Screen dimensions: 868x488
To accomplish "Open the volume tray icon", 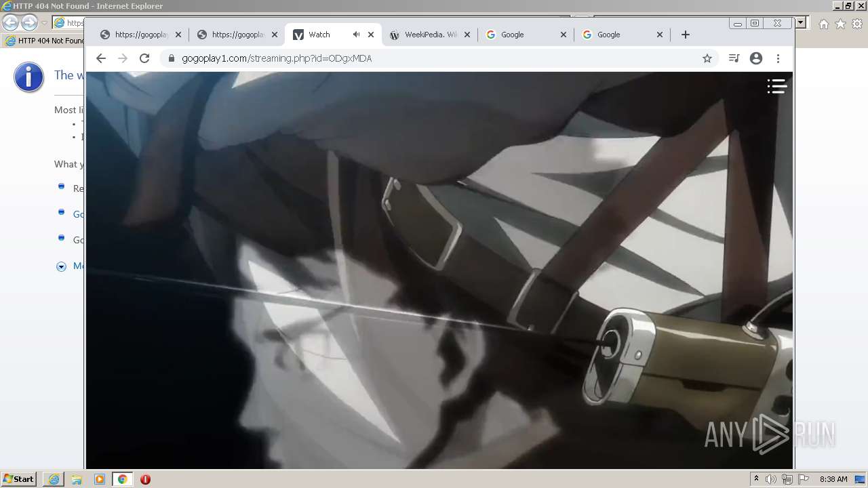I will coord(771,479).
